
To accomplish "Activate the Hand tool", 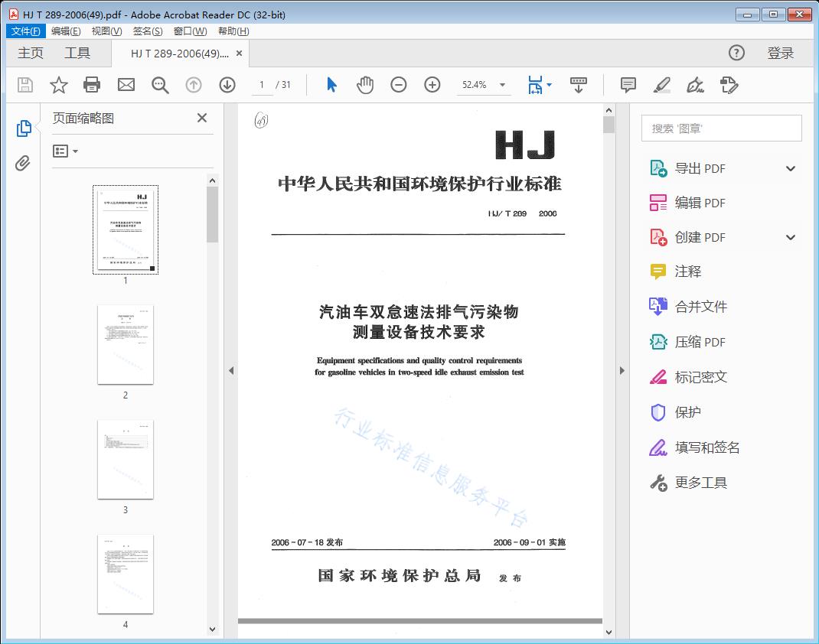I will pyautogui.click(x=365, y=85).
